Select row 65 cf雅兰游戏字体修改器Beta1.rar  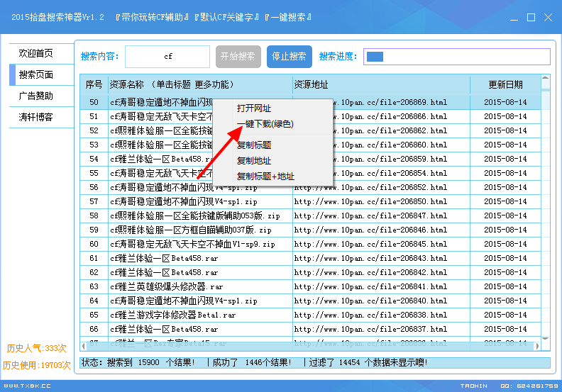tap(172, 315)
